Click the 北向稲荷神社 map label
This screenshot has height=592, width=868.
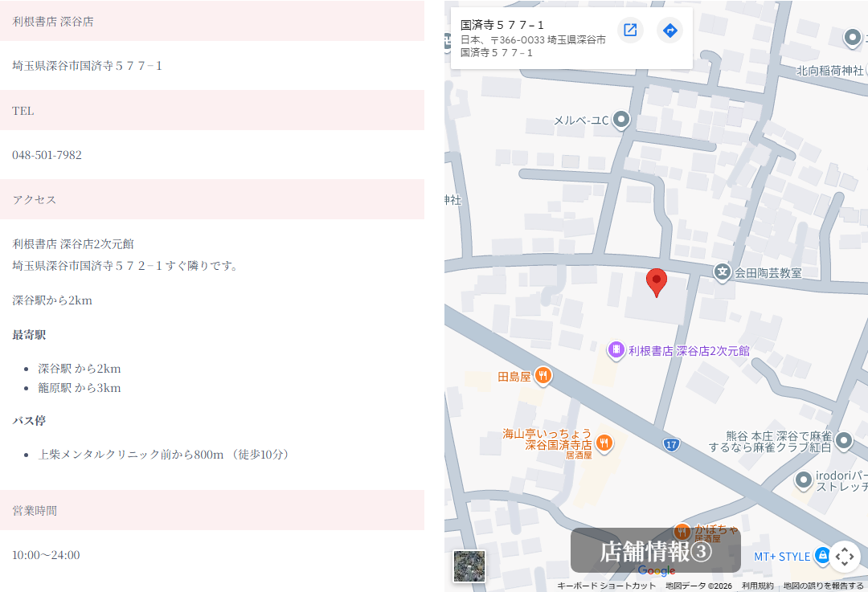pos(829,71)
